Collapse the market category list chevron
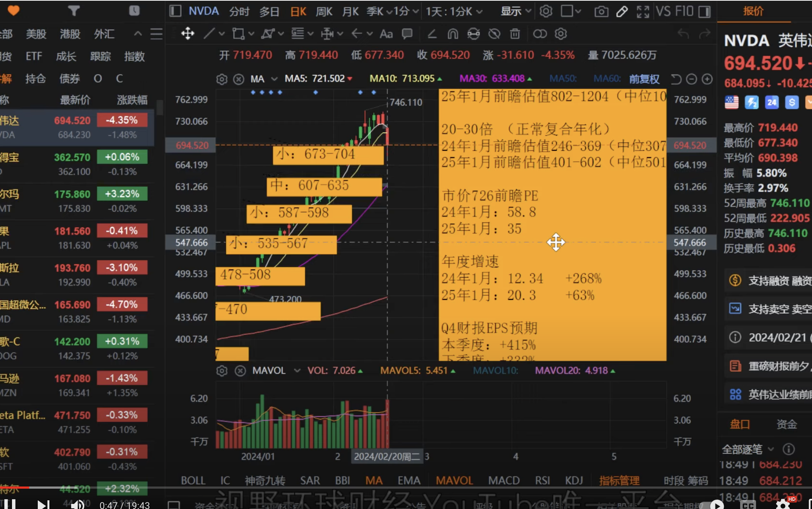The height and width of the screenshot is (509, 812). (x=138, y=34)
